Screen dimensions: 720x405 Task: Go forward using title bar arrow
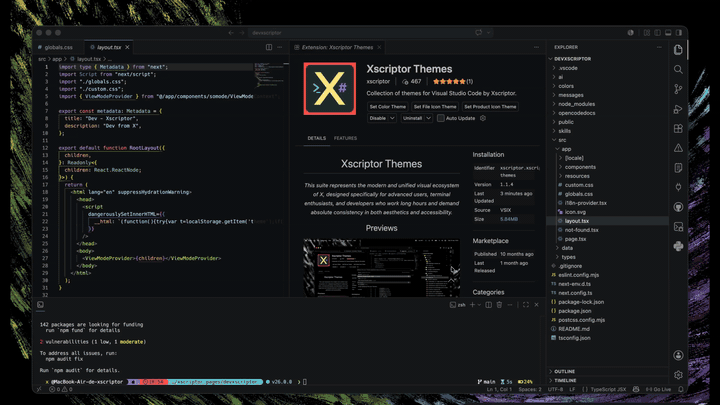point(242,33)
